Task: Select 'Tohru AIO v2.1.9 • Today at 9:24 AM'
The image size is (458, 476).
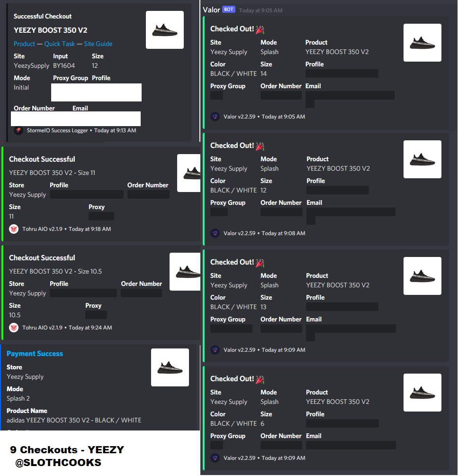Action: 67,328
